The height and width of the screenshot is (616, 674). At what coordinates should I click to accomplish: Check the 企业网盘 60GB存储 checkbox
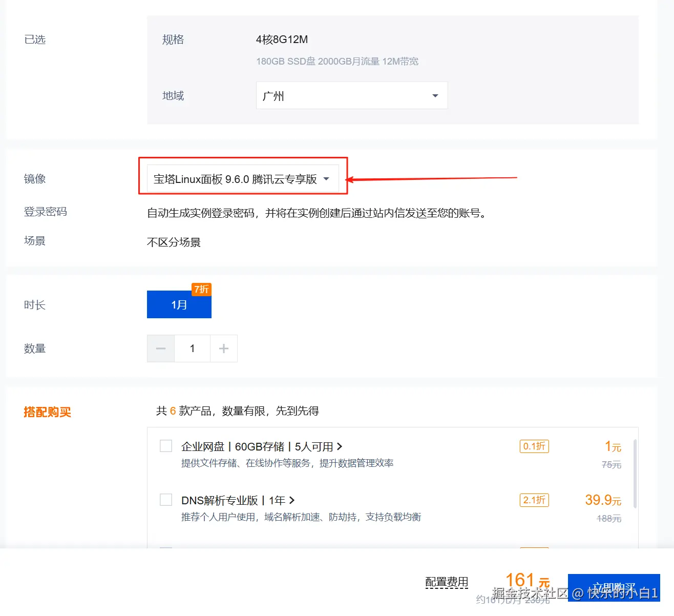tap(166, 446)
